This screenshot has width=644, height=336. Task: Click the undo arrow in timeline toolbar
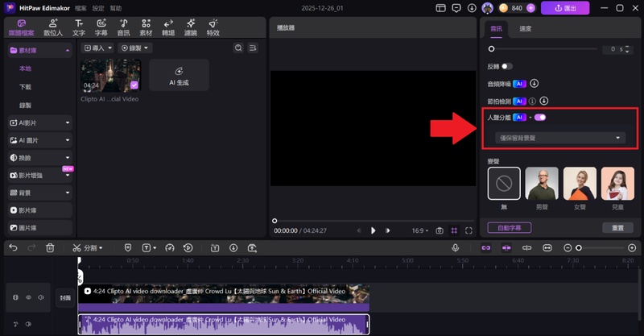click(13, 248)
